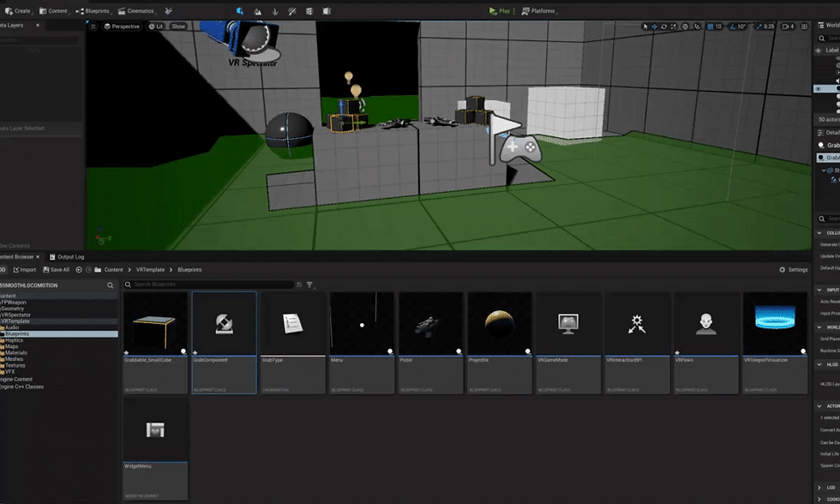Change the Lit view mode
The height and width of the screenshot is (504, 840).
click(156, 27)
